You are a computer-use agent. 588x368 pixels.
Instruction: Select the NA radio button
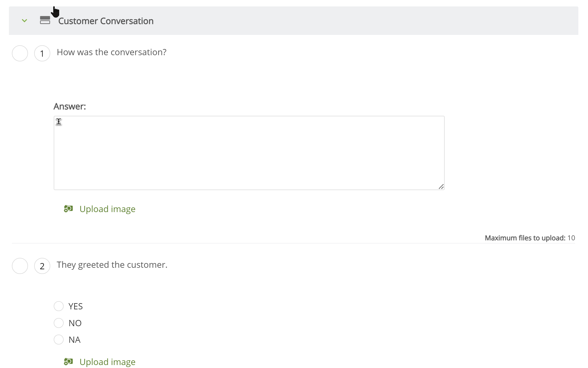59,340
